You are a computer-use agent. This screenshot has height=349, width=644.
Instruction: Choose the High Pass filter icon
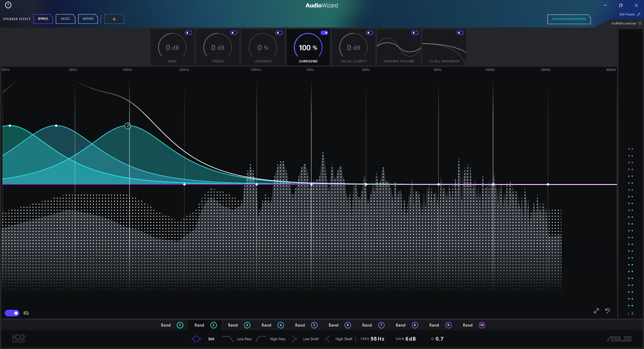[x=261, y=339]
